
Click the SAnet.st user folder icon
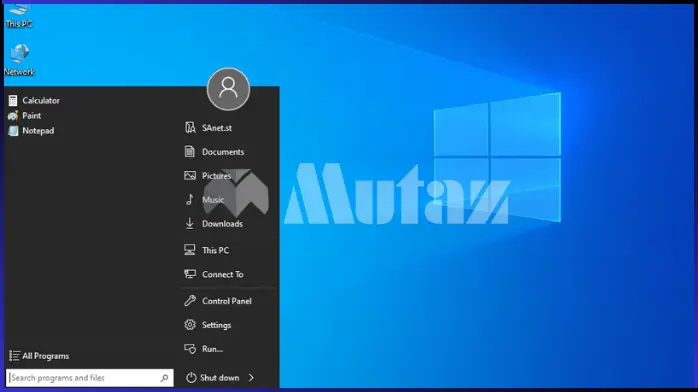click(190, 128)
